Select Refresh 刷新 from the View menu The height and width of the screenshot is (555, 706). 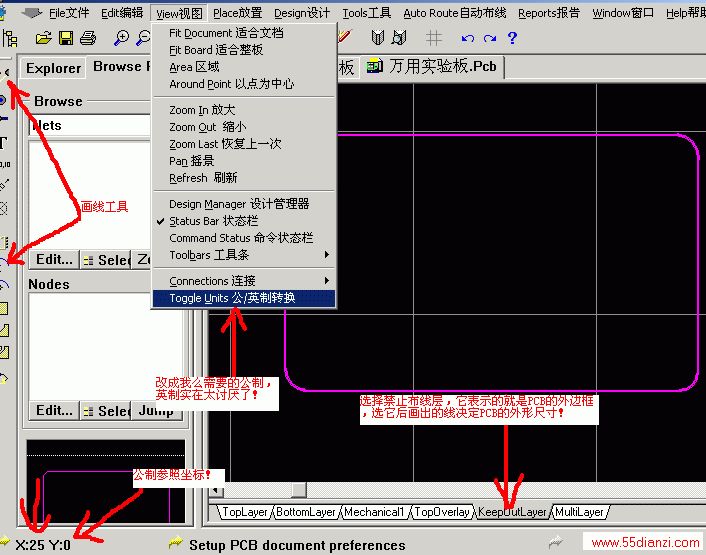[x=244, y=178]
